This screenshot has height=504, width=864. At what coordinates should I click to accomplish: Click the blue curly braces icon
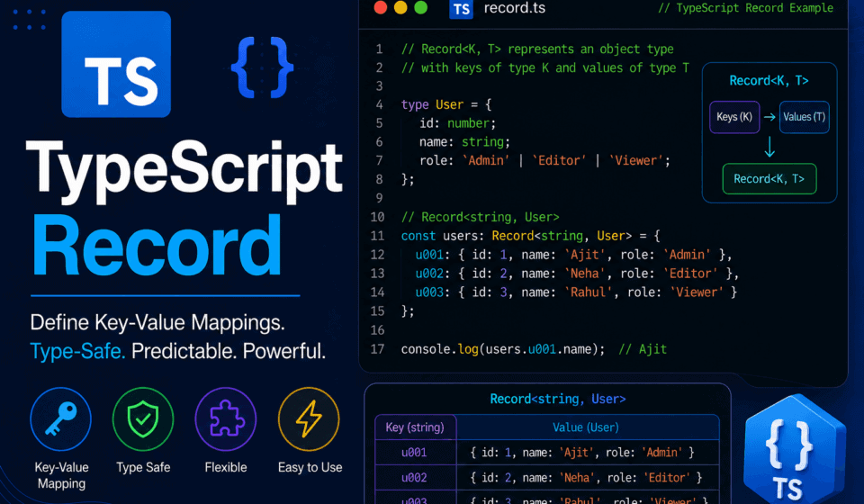coord(262,67)
